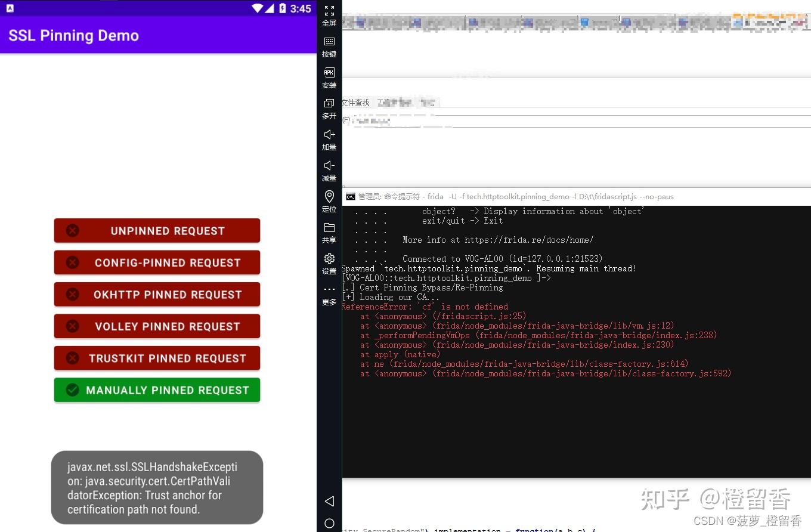The image size is (811, 532).
Task: Click the 更多 more options icon
Action: pyautogui.click(x=329, y=295)
